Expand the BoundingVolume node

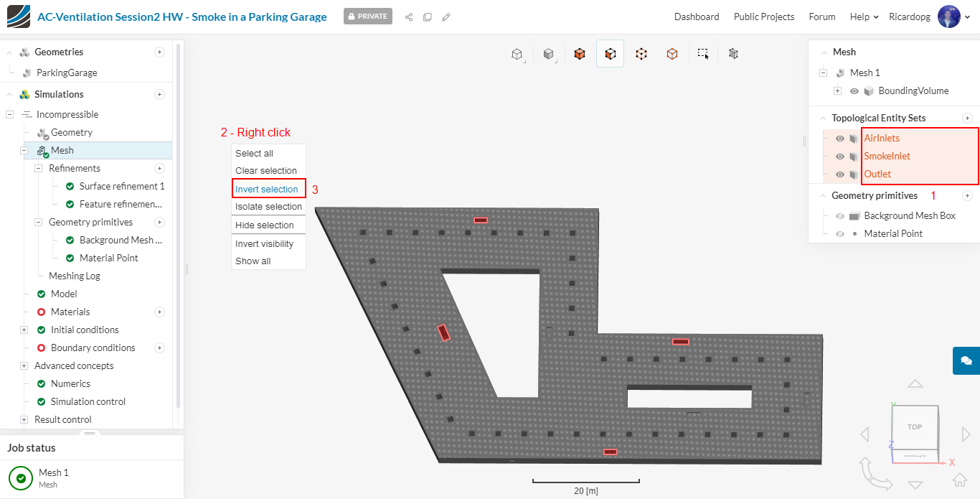pos(837,91)
